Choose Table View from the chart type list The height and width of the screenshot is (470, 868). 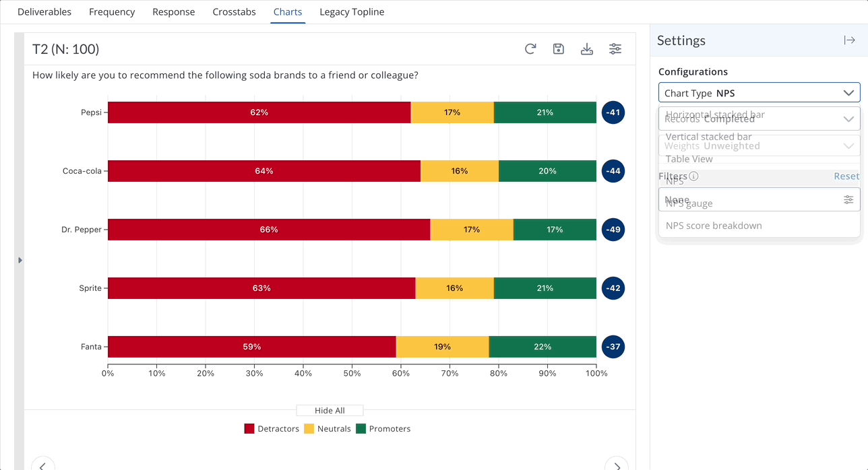[689, 159]
